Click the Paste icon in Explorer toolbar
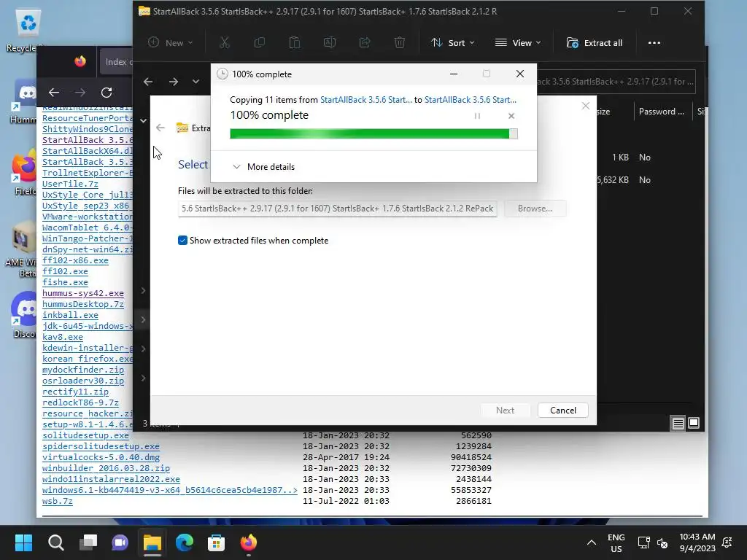 point(295,43)
